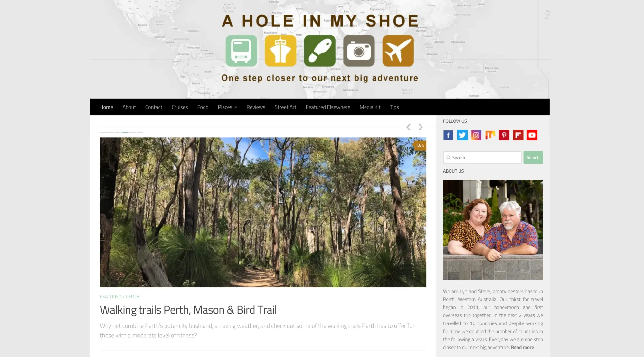Open the Pinterest social icon
The height and width of the screenshot is (357, 644).
504,135
